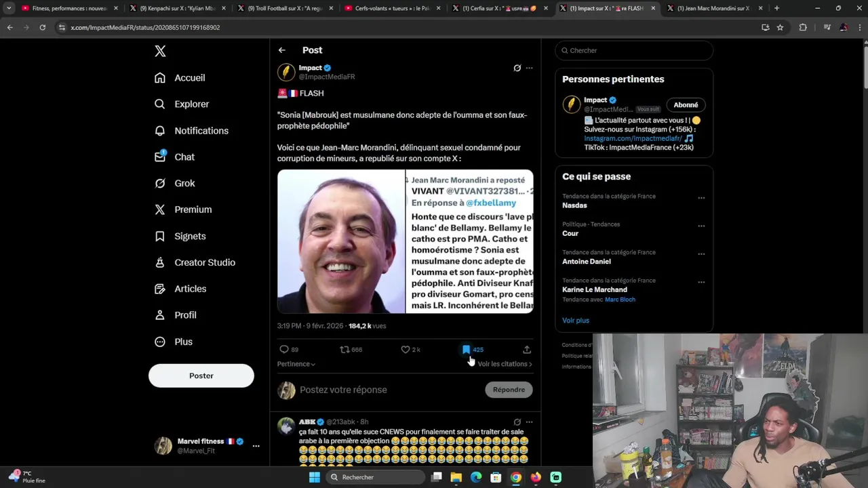Open Chrome from taskbar
Image resolution: width=868 pixels, height=488 pixels.
(516, 477)
